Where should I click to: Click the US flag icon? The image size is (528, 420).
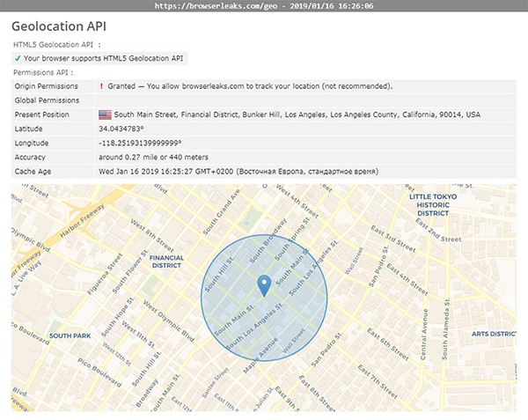click(x=105, y=114)
